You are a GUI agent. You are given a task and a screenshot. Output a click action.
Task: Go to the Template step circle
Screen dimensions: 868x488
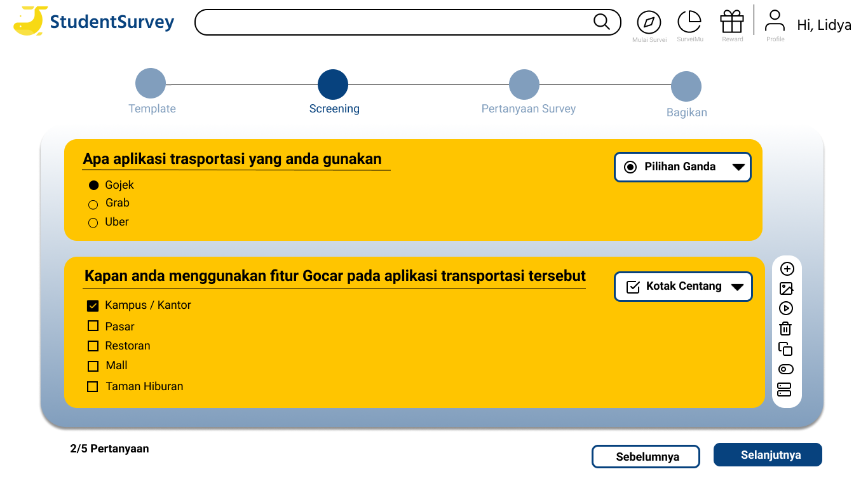pyautogui.click(x=151, y=83)
